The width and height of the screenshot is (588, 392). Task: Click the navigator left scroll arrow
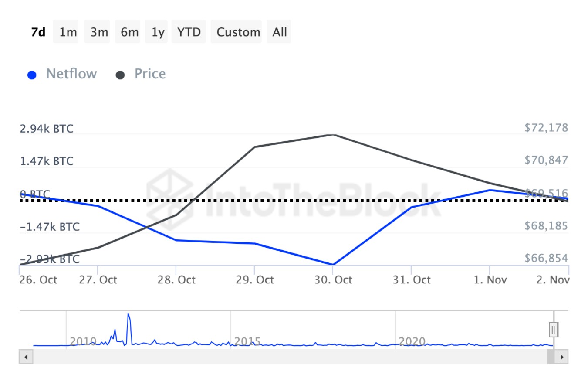tap(26, 357)
